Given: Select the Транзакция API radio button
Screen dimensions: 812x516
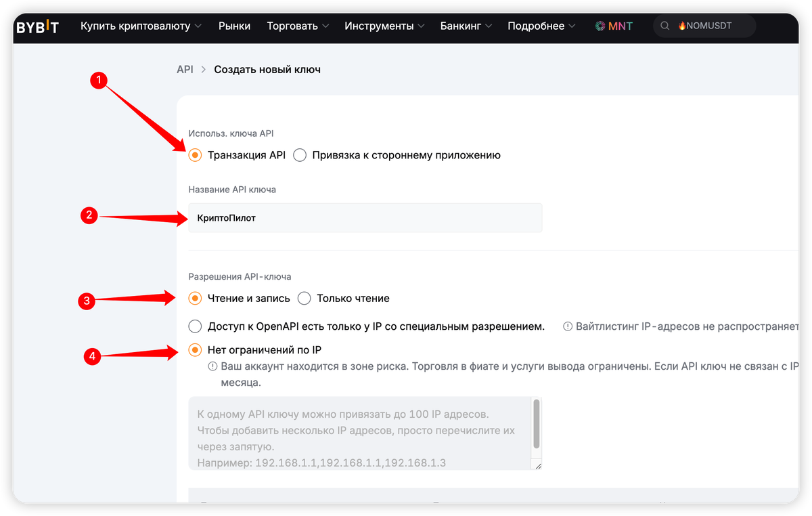Looking at the screenshot, I should point(195,155).
